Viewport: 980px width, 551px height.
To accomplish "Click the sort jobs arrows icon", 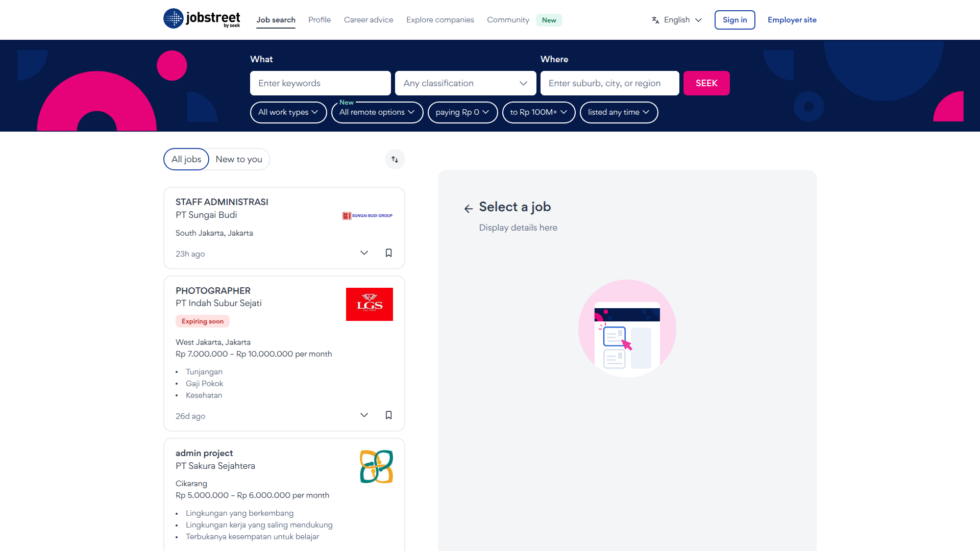I will pos(395,159).
